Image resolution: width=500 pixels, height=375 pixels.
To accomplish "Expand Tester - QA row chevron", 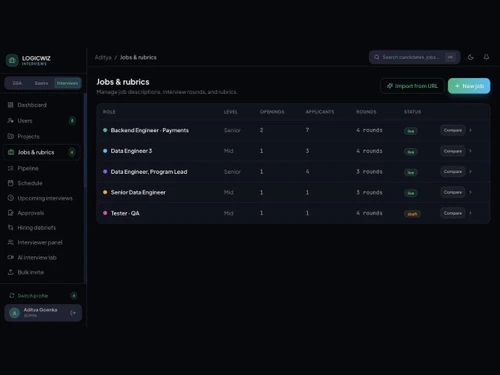I will 470,213.
